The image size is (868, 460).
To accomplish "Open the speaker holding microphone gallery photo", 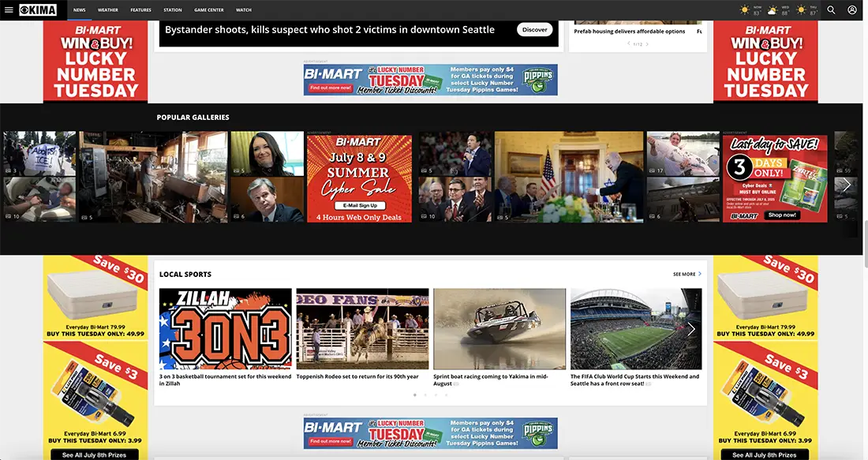I will [x=455, y=153].
